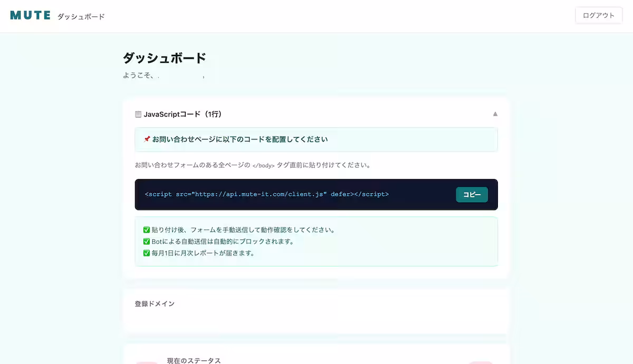Viewport: 633px width, 364px height.
Task: Click the 毎月1日に月次レポートが届きます text
Action: (x=203, y=253)
